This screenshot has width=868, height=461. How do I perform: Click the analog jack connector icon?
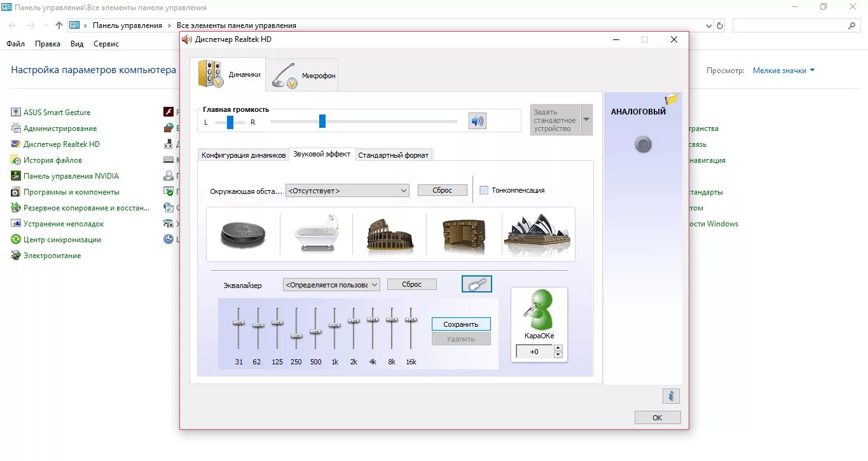644,145
